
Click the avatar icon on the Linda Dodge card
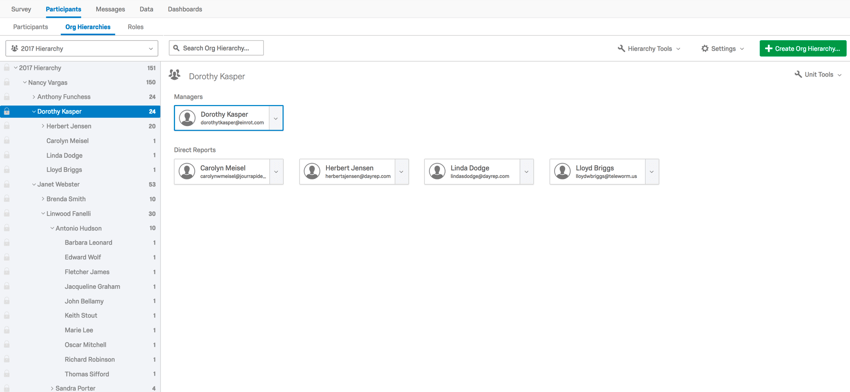437,171
